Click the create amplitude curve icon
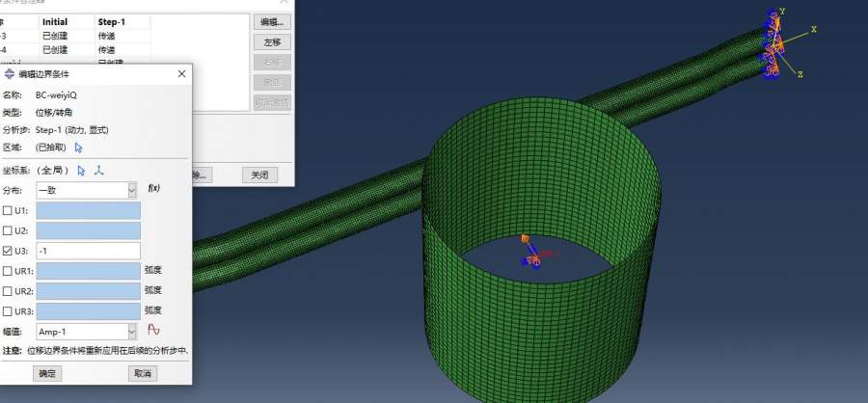This screenshot has height=403, width=868. point(153,330)
